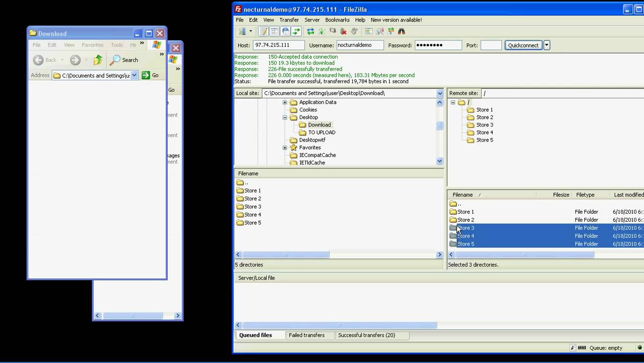
Task: Open the Site Manager icon in FileZilla
Action: (x=243, y=31)
